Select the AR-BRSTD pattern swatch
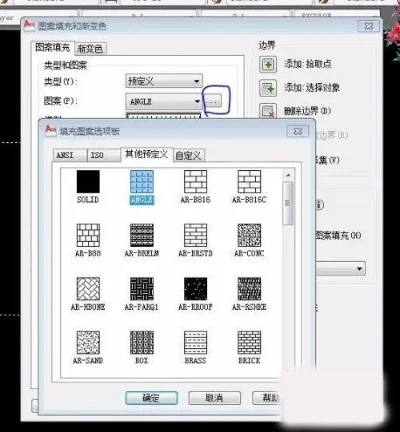400x432 pixels. (195, 235)
